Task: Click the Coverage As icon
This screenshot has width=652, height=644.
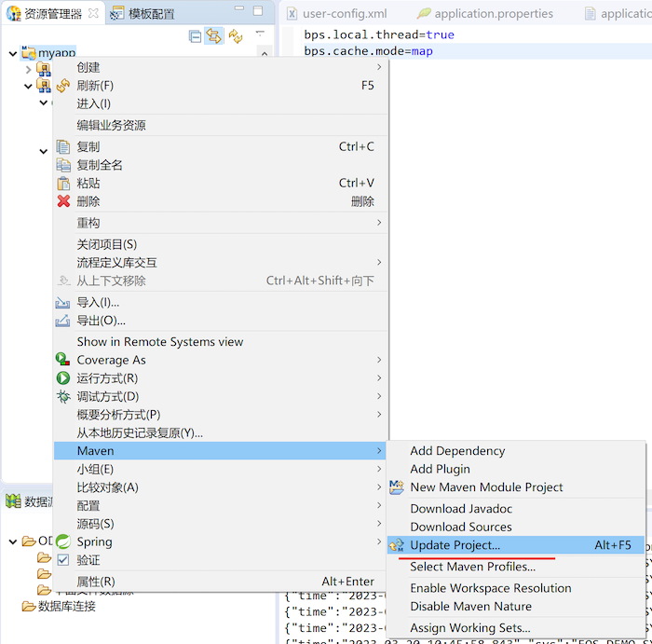Action: click(63, 360)
